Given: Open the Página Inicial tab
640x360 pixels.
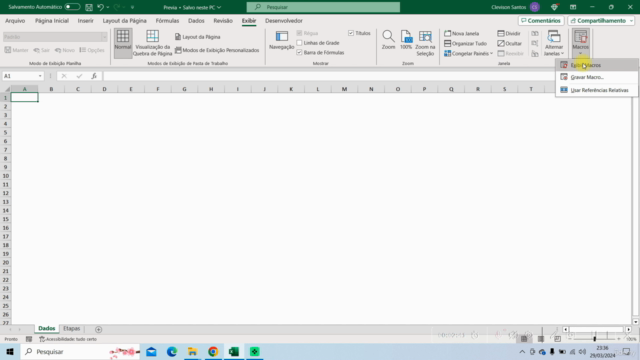Looking at the screenshot, I should [52, 20].
